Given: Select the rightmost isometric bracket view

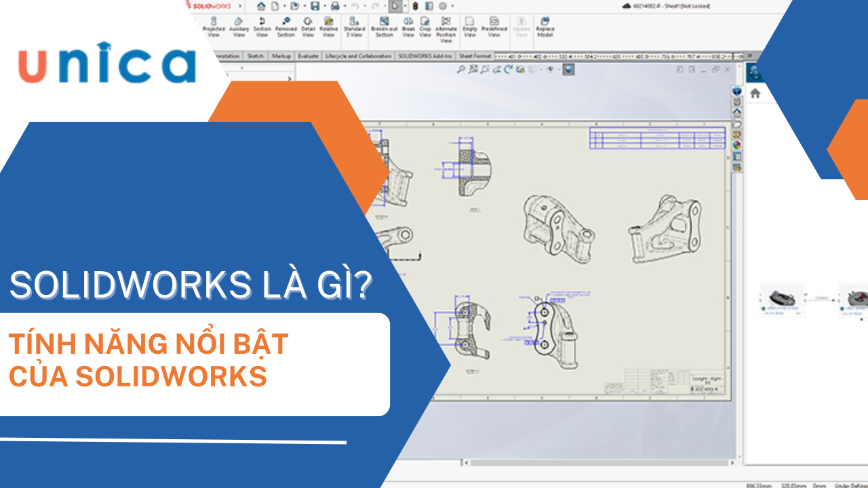Looking at the screenshot, I should click(x=665, y=228).
